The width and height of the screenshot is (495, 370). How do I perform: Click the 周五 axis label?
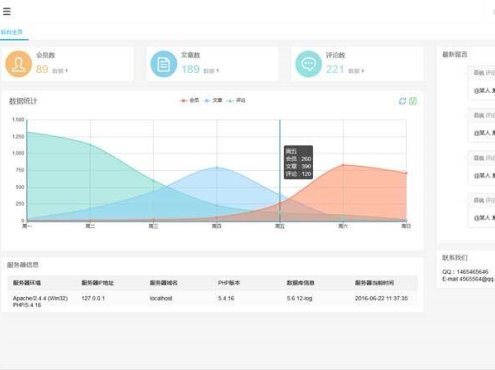coord(280,226)
